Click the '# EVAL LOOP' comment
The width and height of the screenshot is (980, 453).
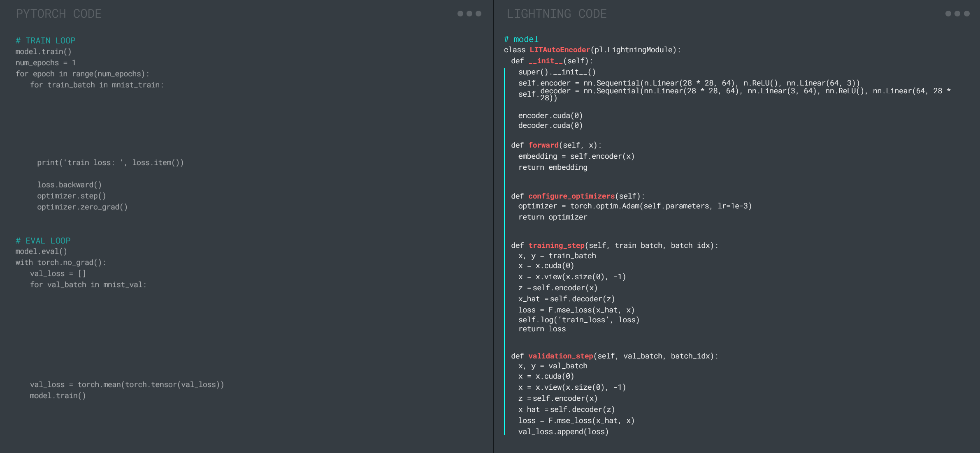43,240
